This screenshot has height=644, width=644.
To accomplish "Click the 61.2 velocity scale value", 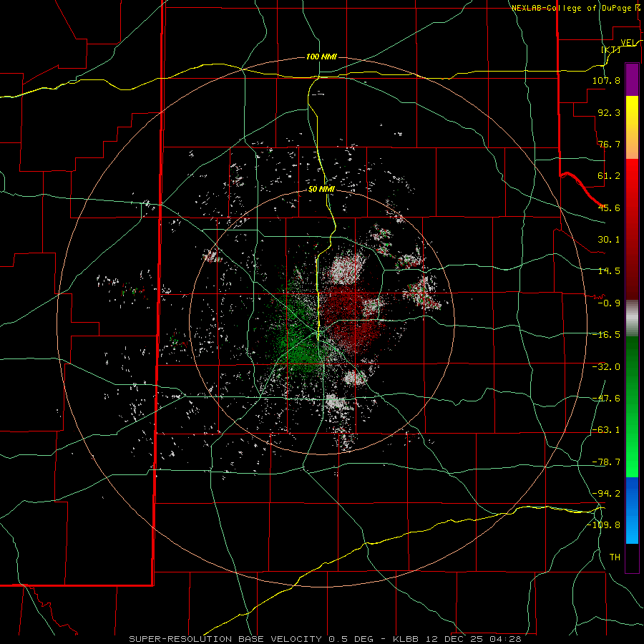I will (609, 176).
